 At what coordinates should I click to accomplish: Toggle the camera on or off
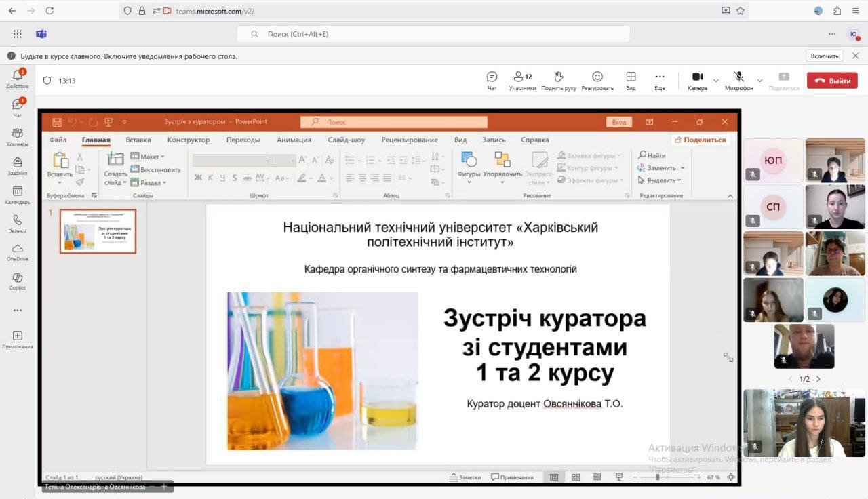[x=697, y=80]
